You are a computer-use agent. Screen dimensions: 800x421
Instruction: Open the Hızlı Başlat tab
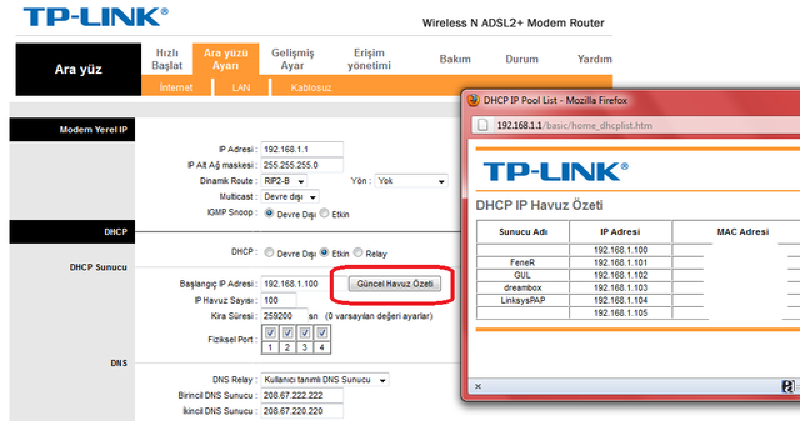pos(167,59)
